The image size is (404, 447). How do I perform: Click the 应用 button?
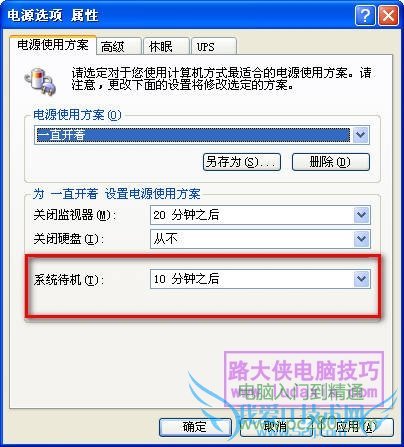[357, 427]
